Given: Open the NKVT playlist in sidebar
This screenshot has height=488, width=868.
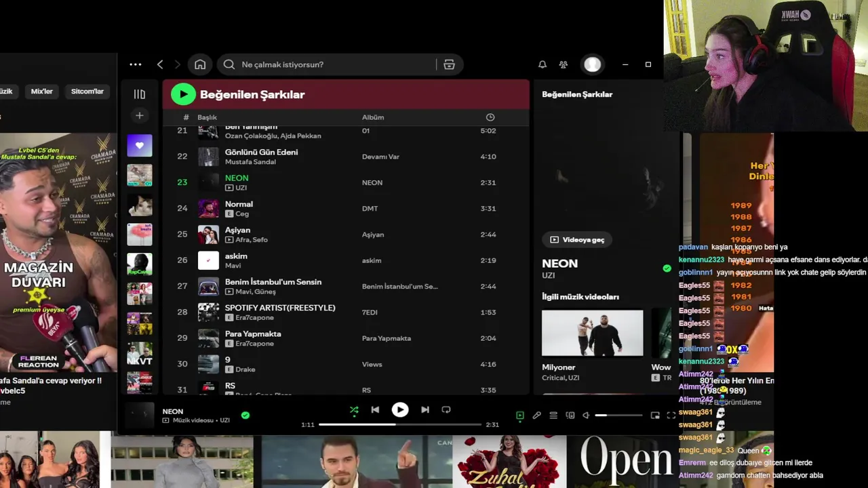Looking at the screenshot, I should pyautogui.click(x=140, y=353).
